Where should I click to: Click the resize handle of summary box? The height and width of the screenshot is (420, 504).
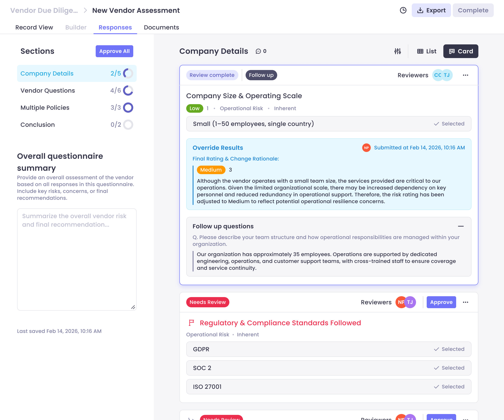coord(133,307)
